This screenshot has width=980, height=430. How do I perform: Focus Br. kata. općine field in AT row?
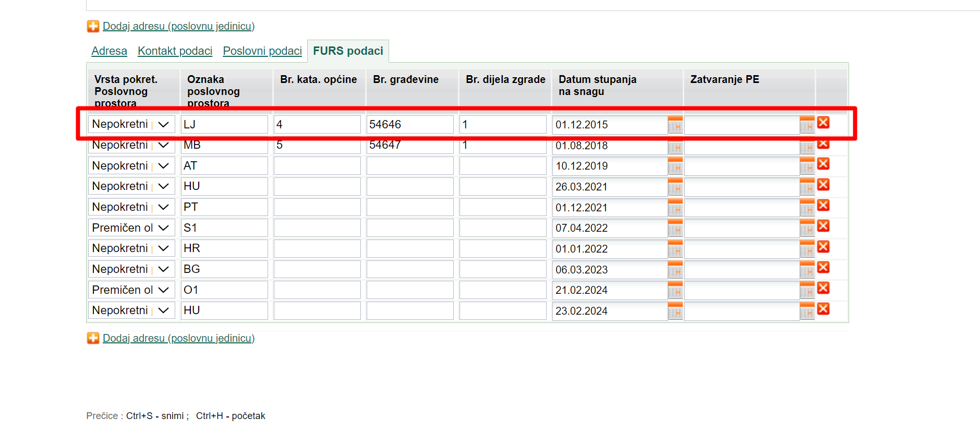pos(317,165)
